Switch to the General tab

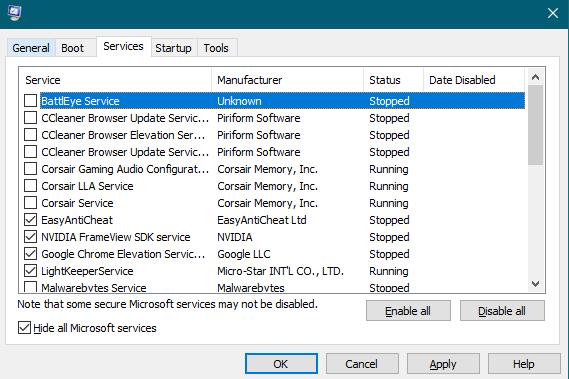tap(31, 48)
